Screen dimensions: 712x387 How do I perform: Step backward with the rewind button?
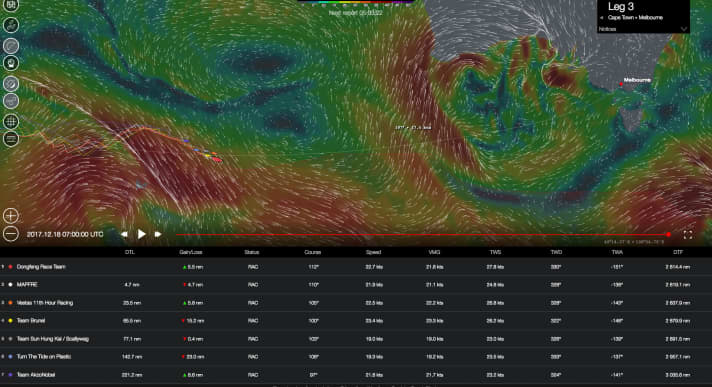[x=124, y=234]
